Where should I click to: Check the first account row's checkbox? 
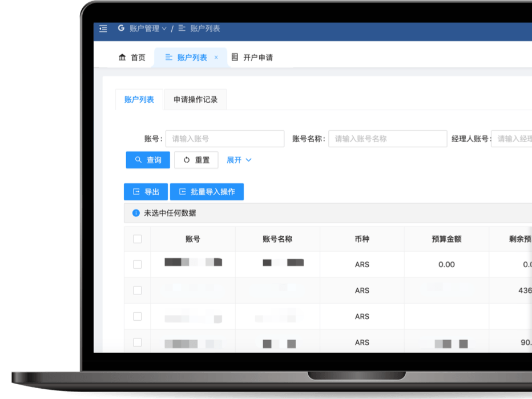point(137,264)
